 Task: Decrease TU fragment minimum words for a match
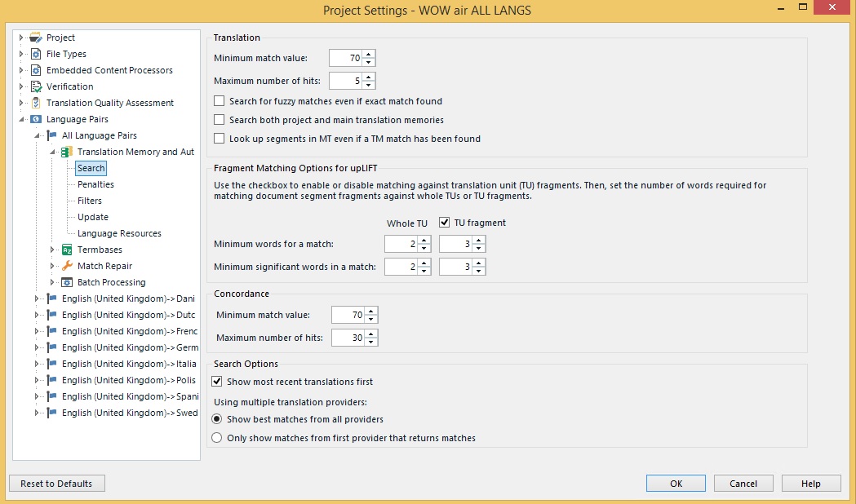(478, 248)
